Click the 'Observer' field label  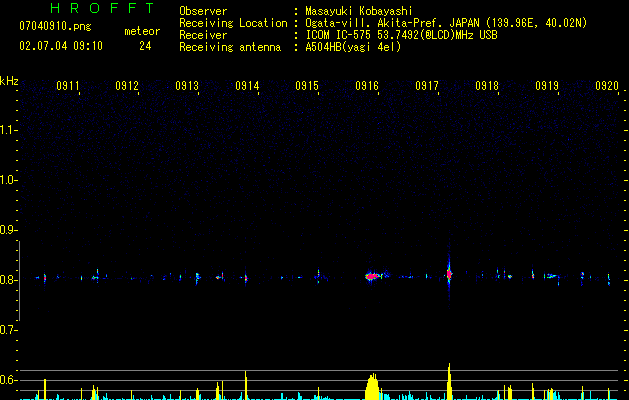203,11
